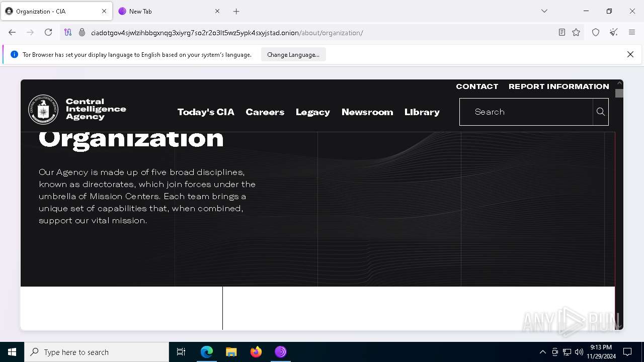The height and width of the screenshot is (362, 644).
Task: Open the Library menu
Action: click(x=422, y=112)
